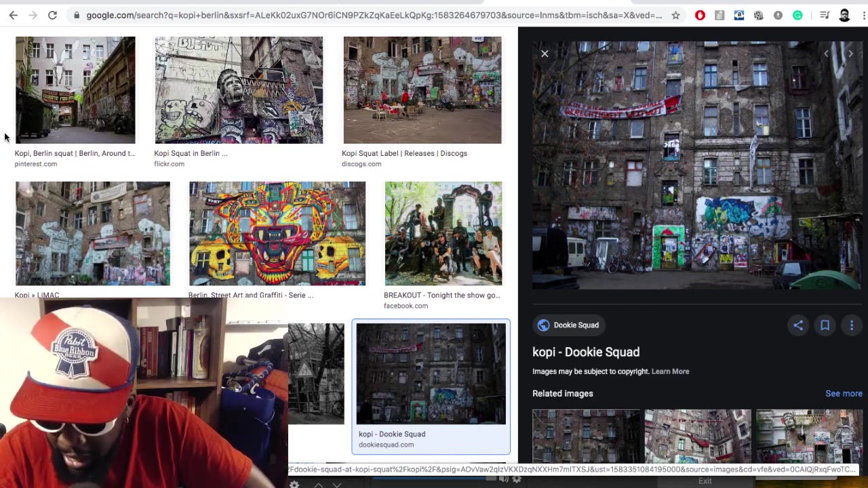This screenshot has height=488, width=868.
Task: Click 'Kopi Squat Label | Releases | Discogs' caption
Action: pos(404,153)
